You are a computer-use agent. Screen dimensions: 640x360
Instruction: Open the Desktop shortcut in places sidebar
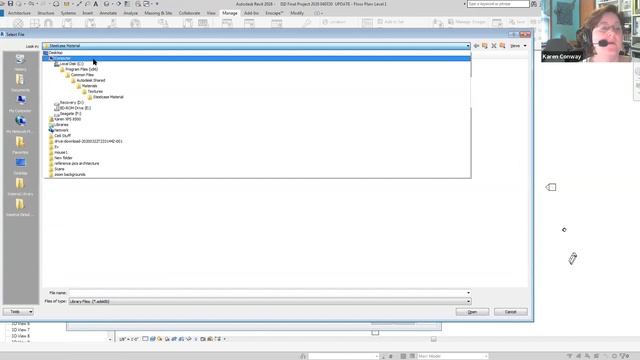[20, 166]
